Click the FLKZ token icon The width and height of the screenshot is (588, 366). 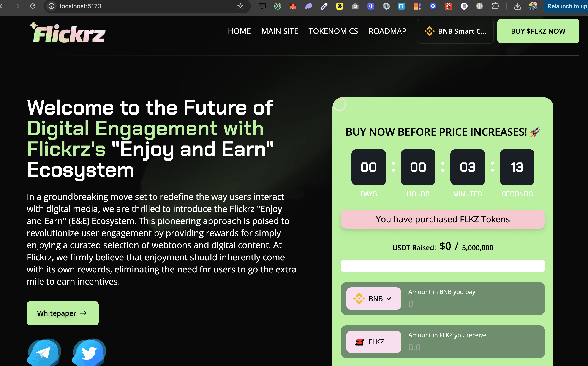point(360,342)
